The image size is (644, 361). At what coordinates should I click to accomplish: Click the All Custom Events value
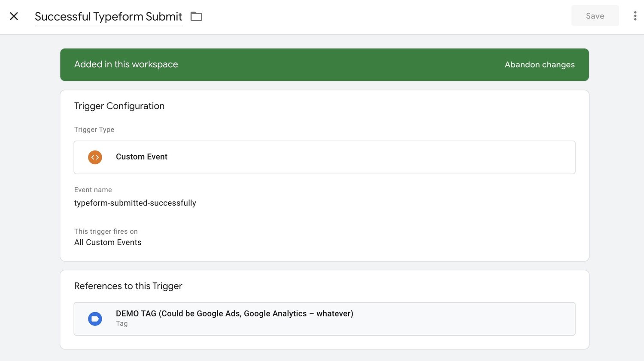click(108, 242)
